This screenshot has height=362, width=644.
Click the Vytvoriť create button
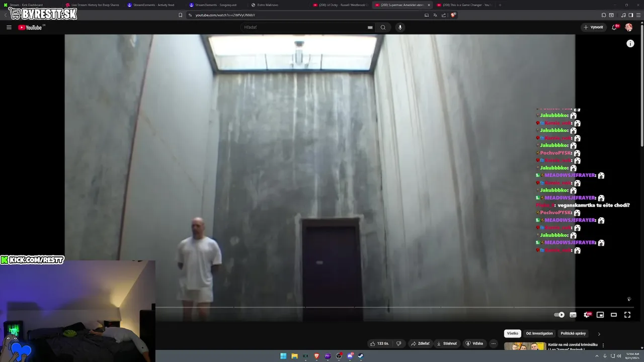[x=593, y=27]
